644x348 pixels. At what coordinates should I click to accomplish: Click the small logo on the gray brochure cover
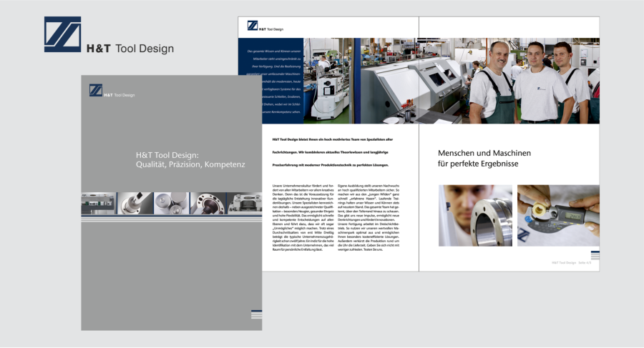pyautogui.click(x=112, y=91)
